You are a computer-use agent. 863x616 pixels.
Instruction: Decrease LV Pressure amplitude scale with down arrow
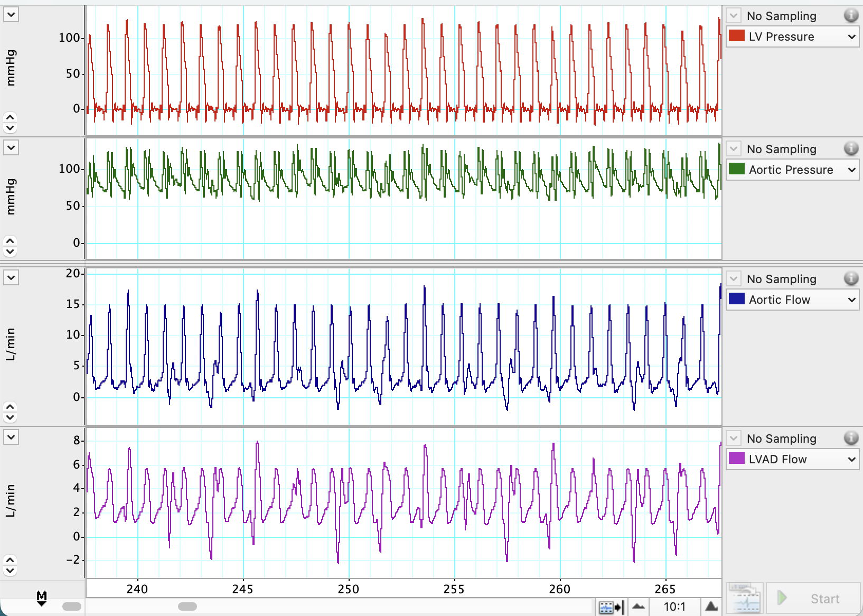[11, 127]
